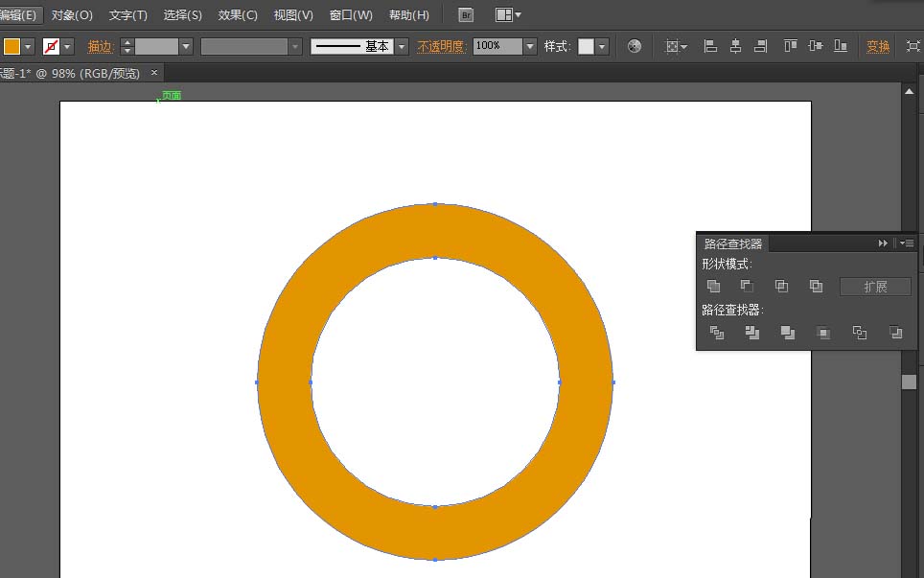Click the 扩展 button in Pathfinder
This screenshot has height=578, width=924.
(876, 285)
